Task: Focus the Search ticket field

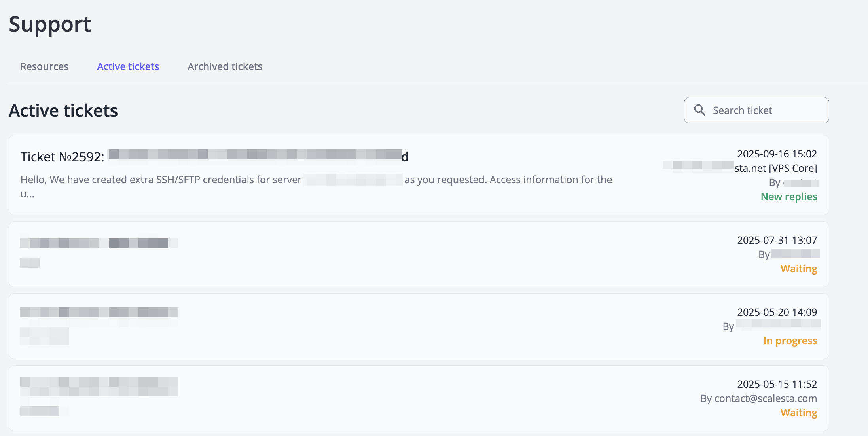Action: pyautogui.click(x=764, y=110)
